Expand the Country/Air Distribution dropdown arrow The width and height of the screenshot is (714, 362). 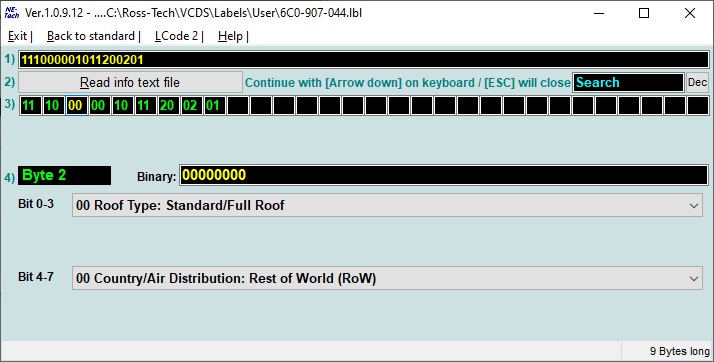694,278
